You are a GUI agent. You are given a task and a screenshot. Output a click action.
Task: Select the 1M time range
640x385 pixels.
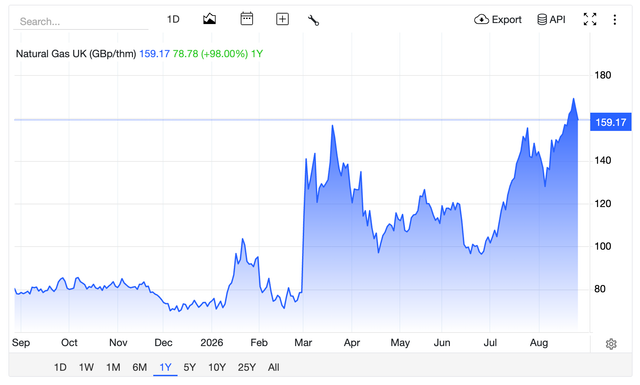pos(113,367)
